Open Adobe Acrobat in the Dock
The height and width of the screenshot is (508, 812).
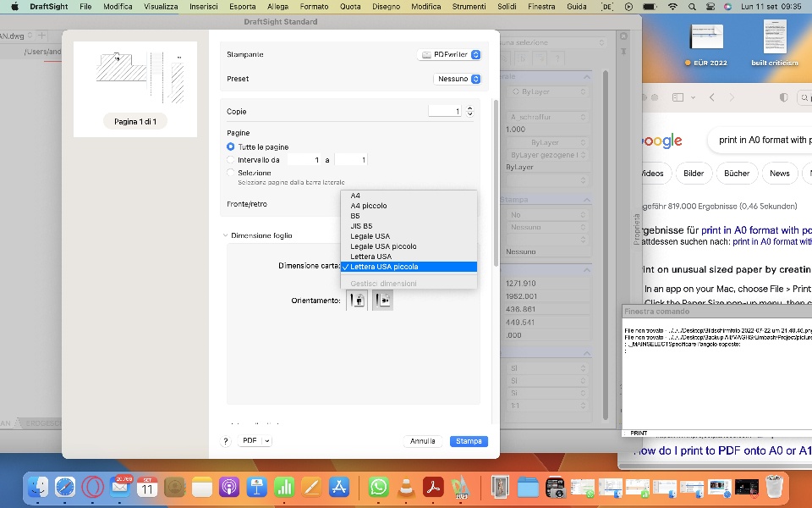pyautogui.click(x=433, y=488)
